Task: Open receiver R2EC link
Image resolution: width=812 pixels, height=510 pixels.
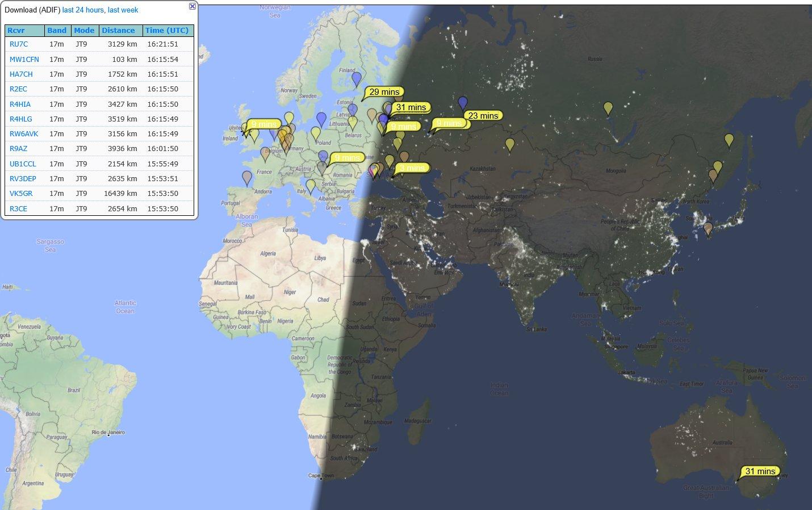Action: click(x=19, y=89)
